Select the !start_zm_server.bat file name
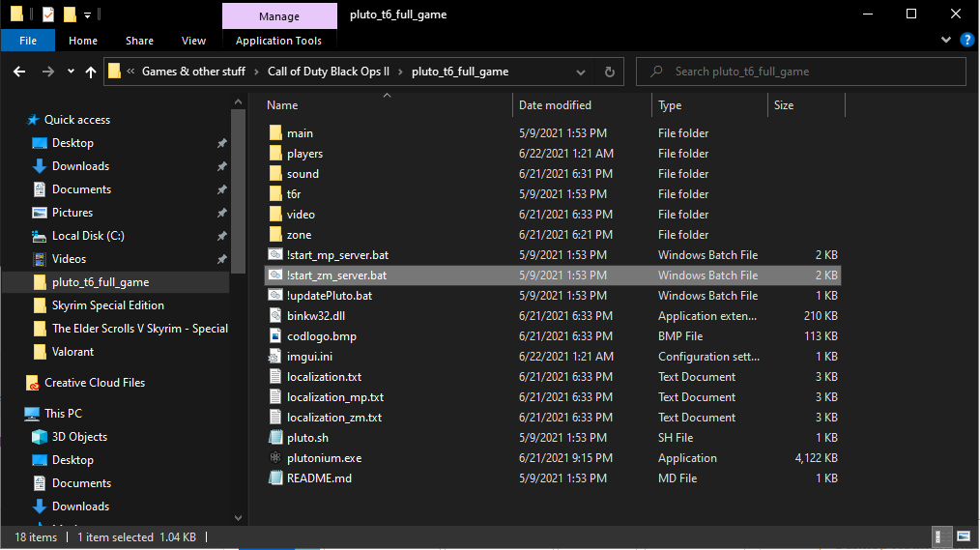Screen dimensions: 980x550 (x=336, y=275)
